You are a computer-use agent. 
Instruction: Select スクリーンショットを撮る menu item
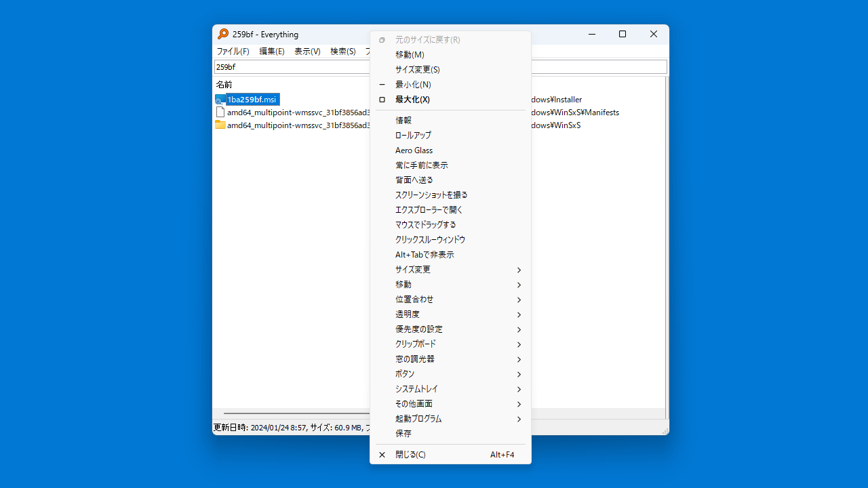pos(450,195)
